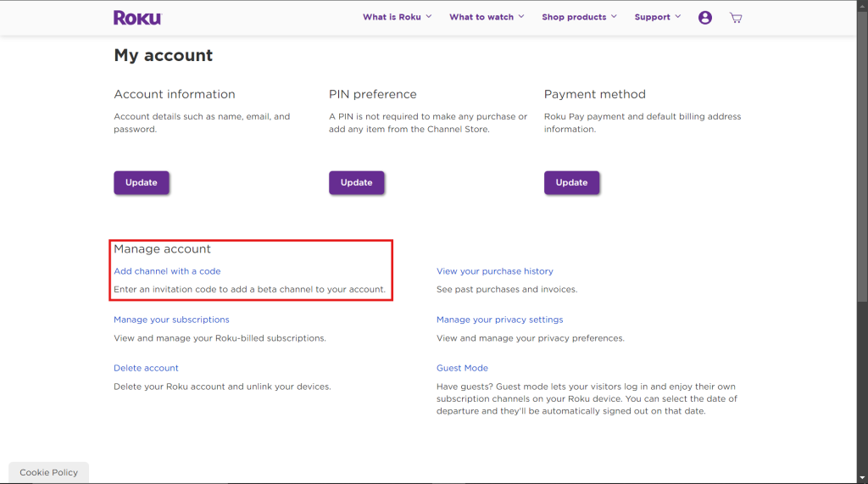The width and height of the screenshot is (868, 484).
Task: Open the Cookie Policy button
Action: click(48, 472)
